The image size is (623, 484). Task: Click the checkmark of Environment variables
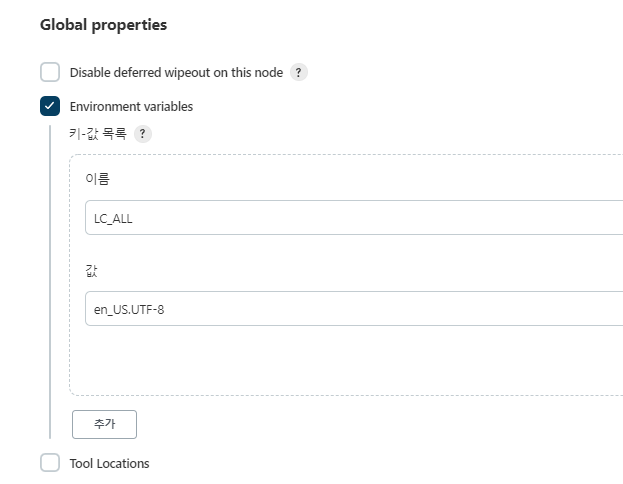(50, 106)
